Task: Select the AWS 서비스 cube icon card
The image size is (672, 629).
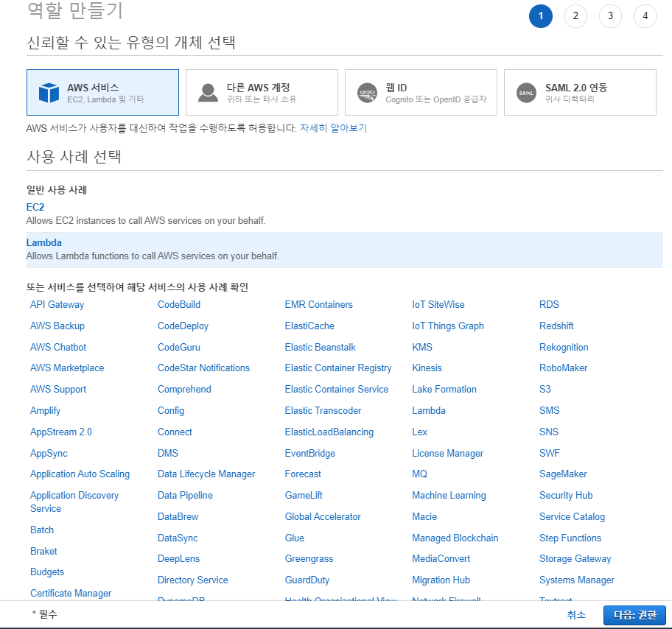Action: tap(102, 93)
